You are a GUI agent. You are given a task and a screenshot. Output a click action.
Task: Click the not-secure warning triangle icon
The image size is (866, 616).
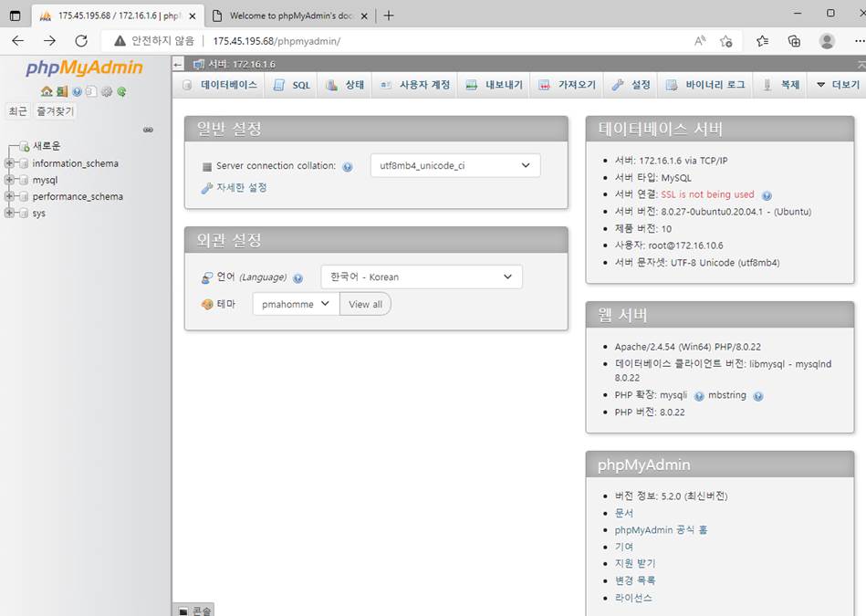120,41
